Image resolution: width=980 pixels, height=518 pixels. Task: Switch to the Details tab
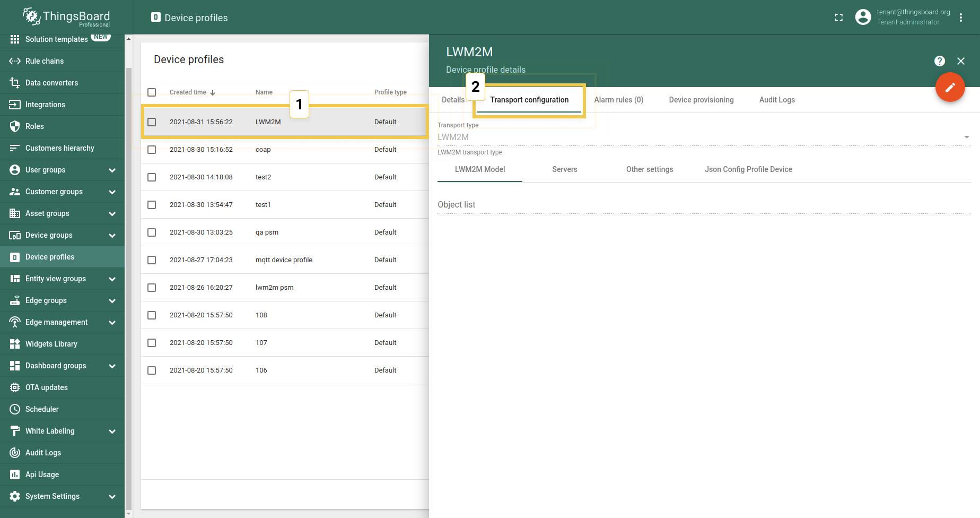(453, 100)
